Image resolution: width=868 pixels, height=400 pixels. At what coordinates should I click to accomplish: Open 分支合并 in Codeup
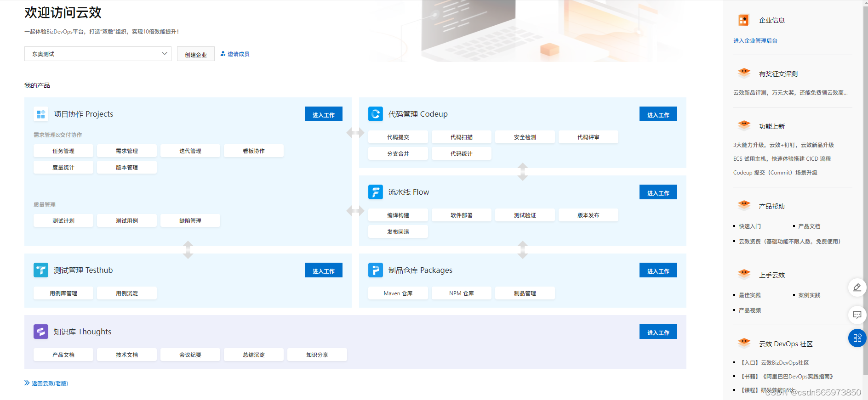click(398, 153)
